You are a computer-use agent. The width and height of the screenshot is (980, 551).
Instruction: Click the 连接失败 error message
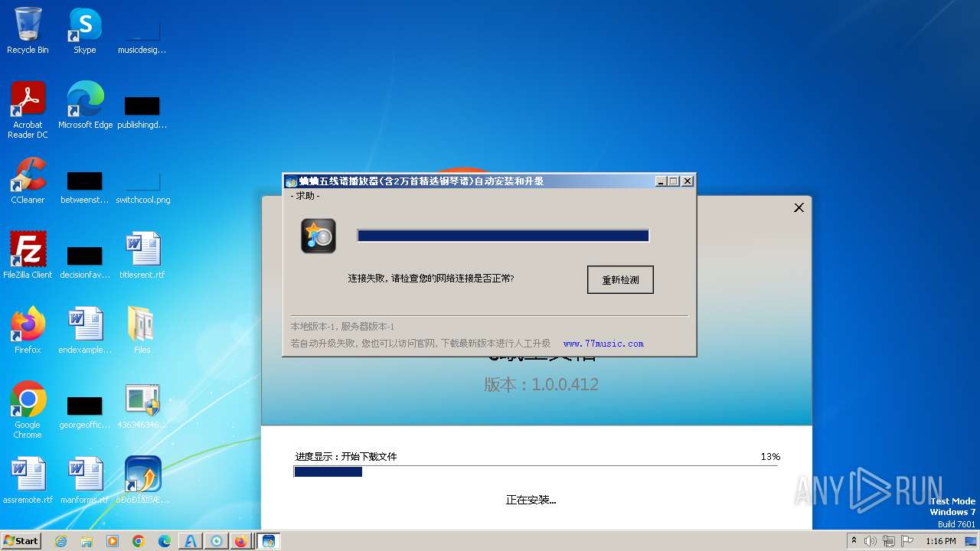pyautogui.click(x=431, y=279)
